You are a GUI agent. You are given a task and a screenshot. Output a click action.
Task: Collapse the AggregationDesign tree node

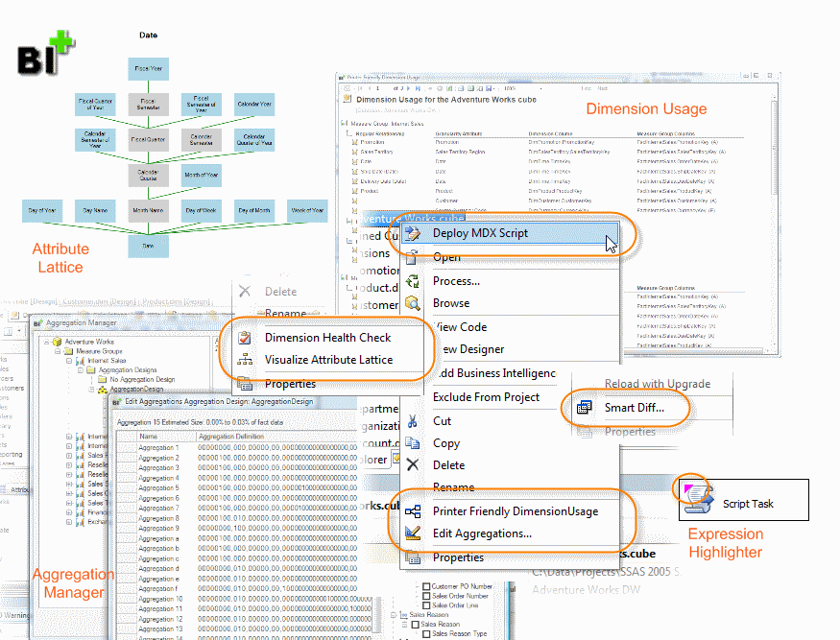click(x=91, y=390)
